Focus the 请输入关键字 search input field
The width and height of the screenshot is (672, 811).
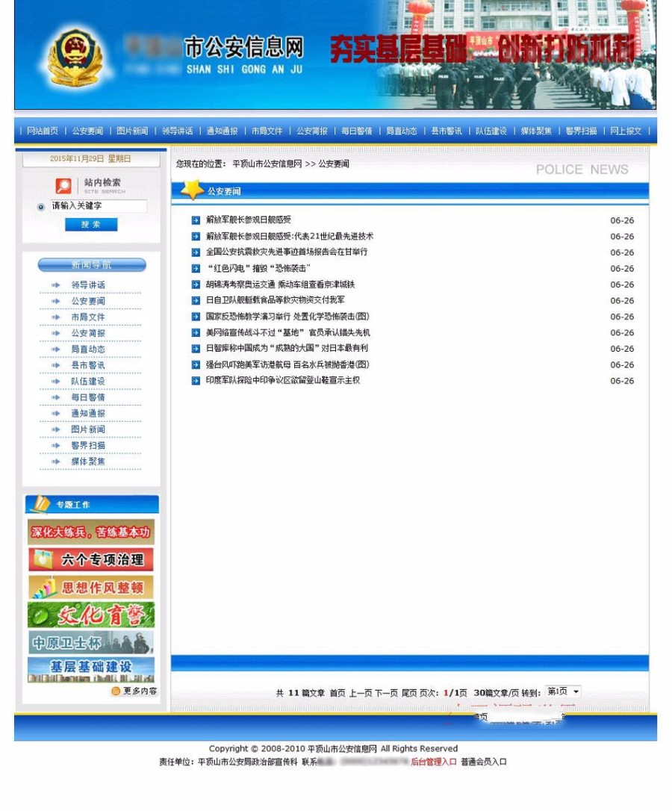[x=99, y=206]
